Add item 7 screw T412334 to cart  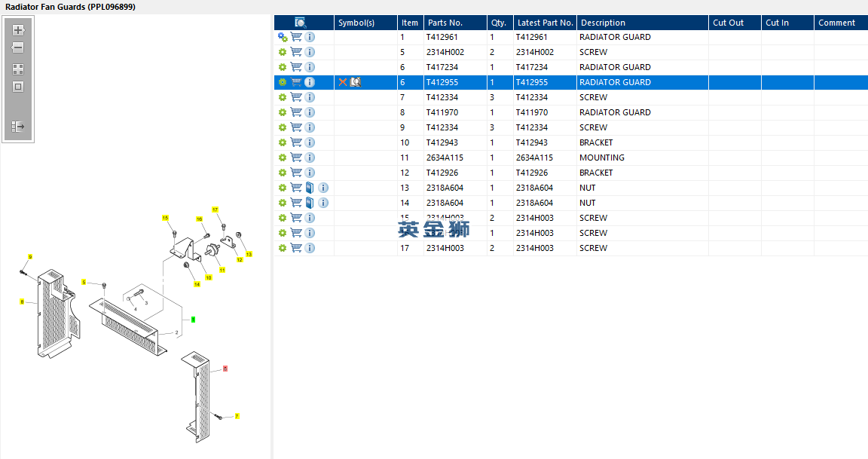(296, 97)
